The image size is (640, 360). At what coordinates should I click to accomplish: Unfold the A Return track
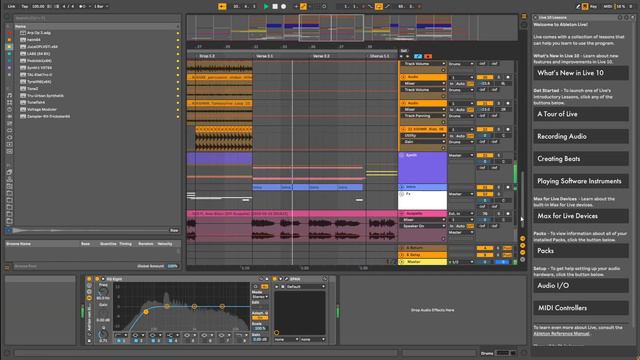click(x=402, y=248)
